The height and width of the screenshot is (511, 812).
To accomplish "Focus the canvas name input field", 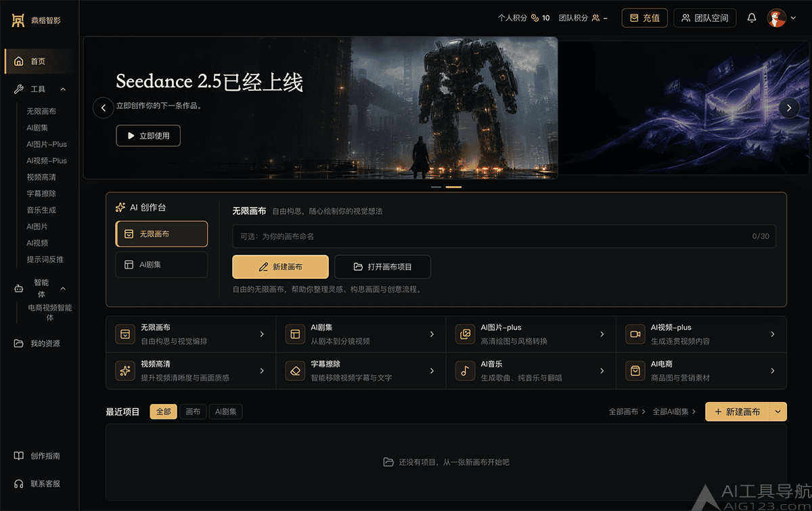I will [504, 236].
